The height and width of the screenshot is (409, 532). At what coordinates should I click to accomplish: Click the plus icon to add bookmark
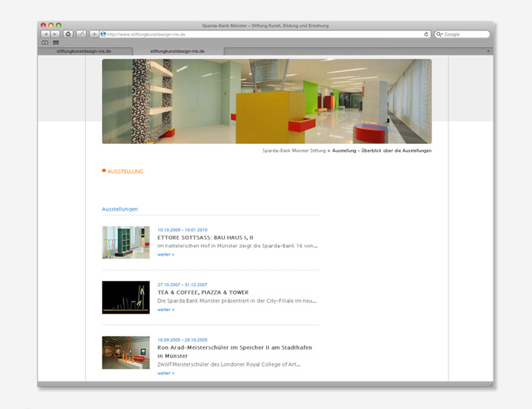coord(94,34)
